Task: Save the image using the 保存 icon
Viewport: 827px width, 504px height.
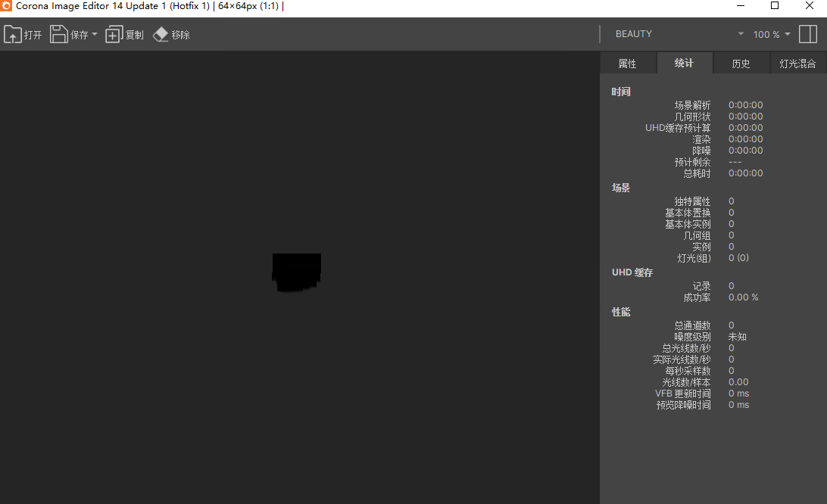Action: [x=58, y=34]
